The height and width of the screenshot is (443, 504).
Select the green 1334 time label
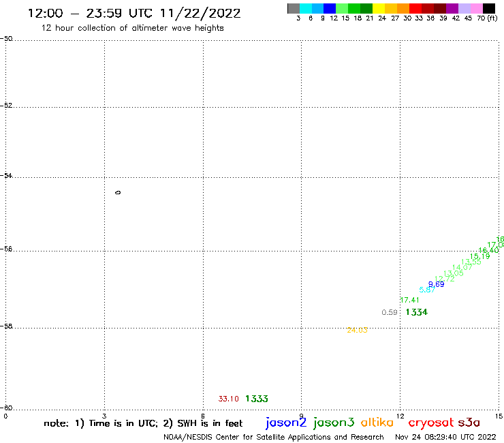point(417,312)
